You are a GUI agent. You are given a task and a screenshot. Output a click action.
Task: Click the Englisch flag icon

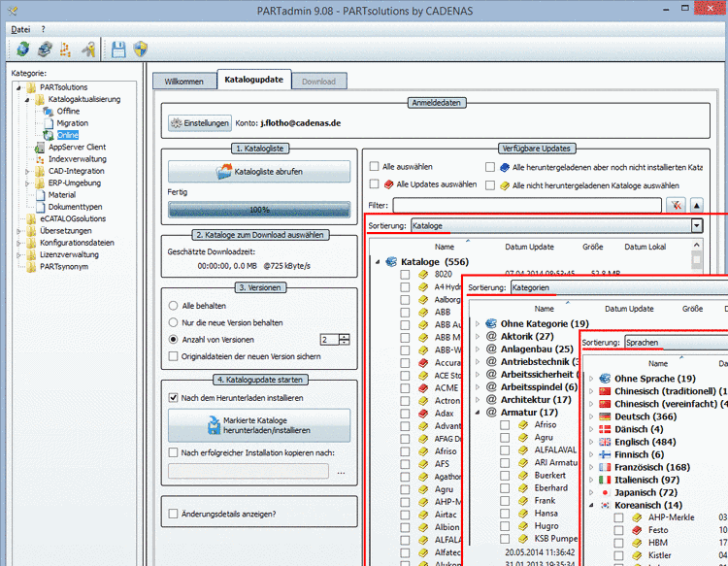click(605, 442)
